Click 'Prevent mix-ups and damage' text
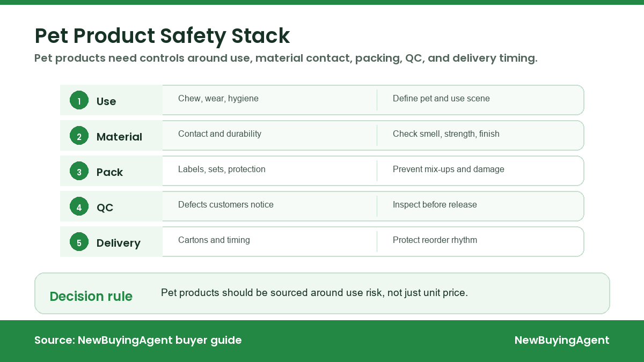This screenshot has width=644, height=362. 449,169
